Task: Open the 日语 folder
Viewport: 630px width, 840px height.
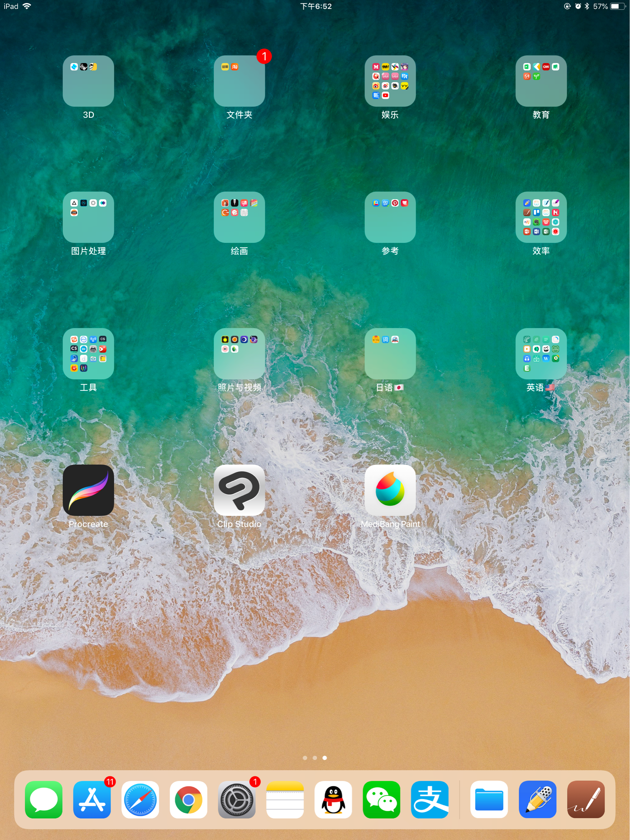Action: pos(390,353)
